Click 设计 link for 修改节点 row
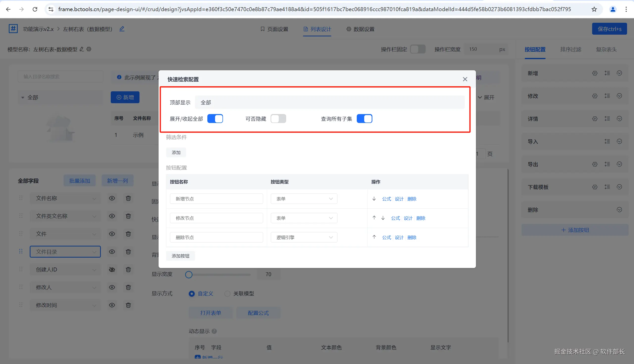 408,218
